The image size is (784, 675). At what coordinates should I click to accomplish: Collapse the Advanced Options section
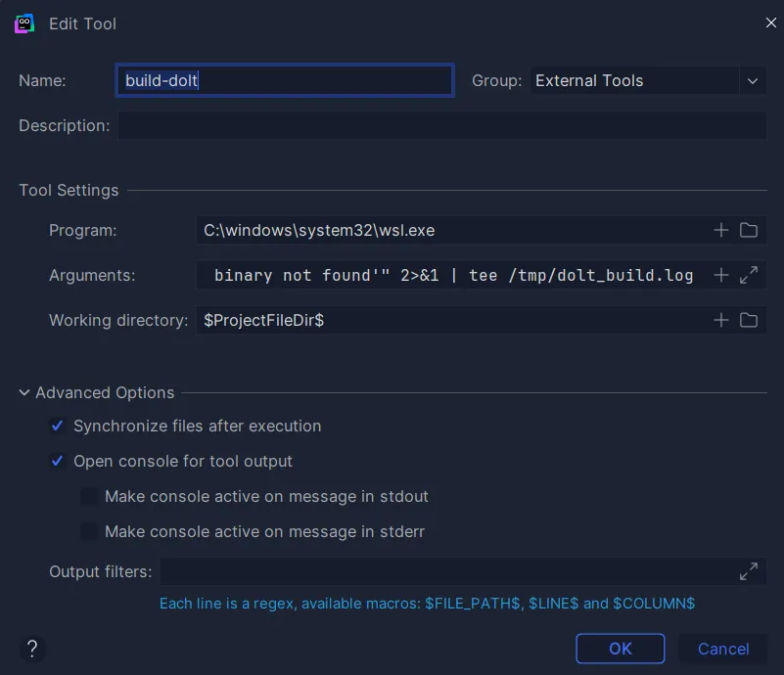pyautogui.click(x=23, y=392)
